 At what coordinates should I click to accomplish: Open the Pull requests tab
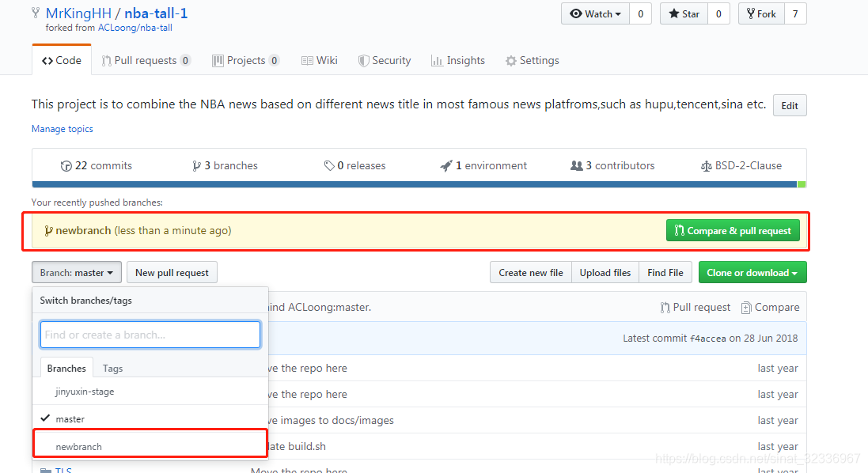pyautogui.click(x=146, y=60)
